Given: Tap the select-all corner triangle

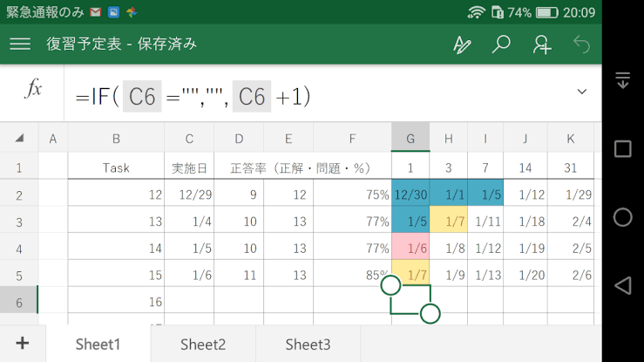Looking at the screenshot, I should click(19, 138).
